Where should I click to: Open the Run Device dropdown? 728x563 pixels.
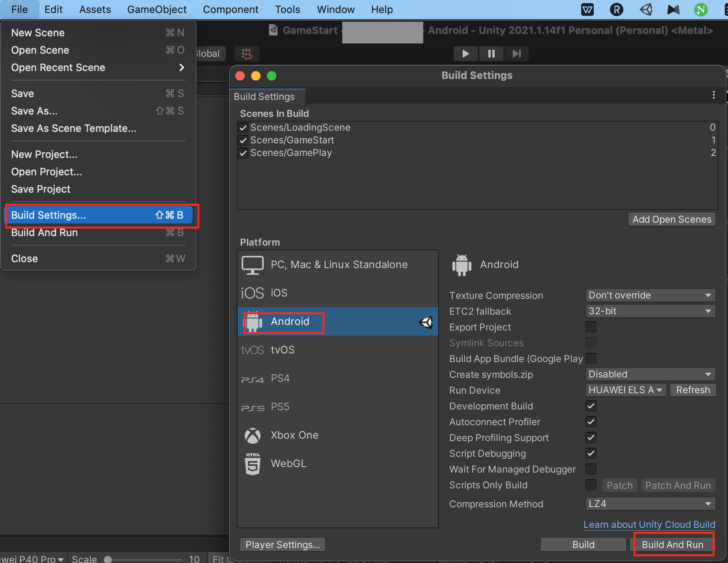click(625, 390)
